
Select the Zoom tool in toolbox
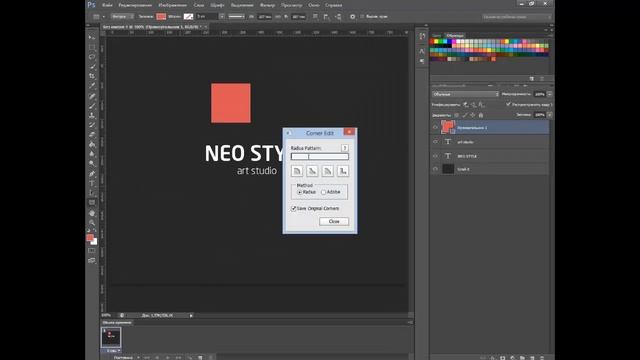pyautogui.click(x=92, y=223)
